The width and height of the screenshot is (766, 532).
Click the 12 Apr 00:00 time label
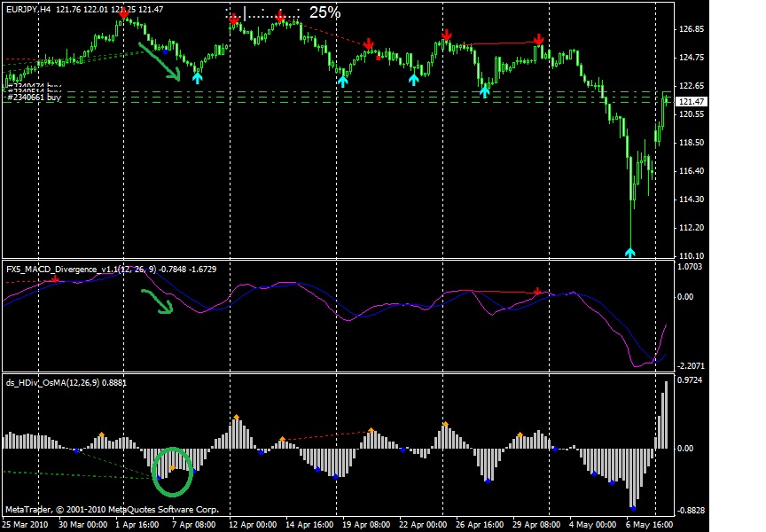[x=253, y=525]
